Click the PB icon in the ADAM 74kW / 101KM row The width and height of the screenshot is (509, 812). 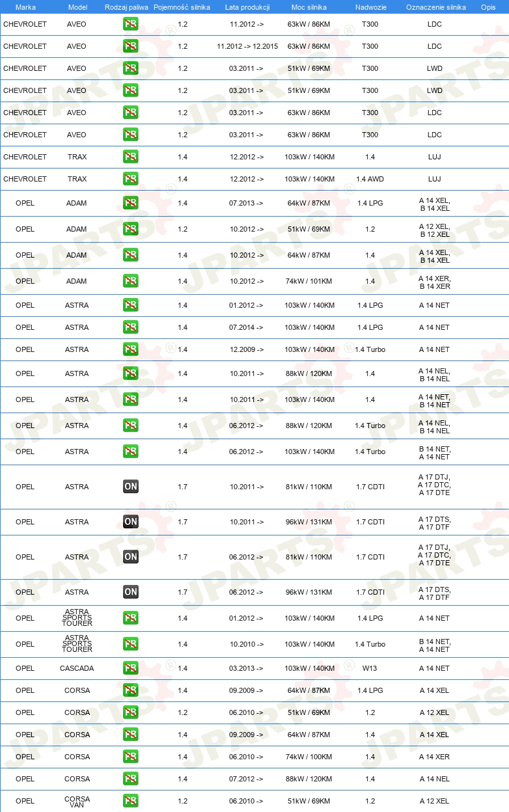click(x=131, y=280)
